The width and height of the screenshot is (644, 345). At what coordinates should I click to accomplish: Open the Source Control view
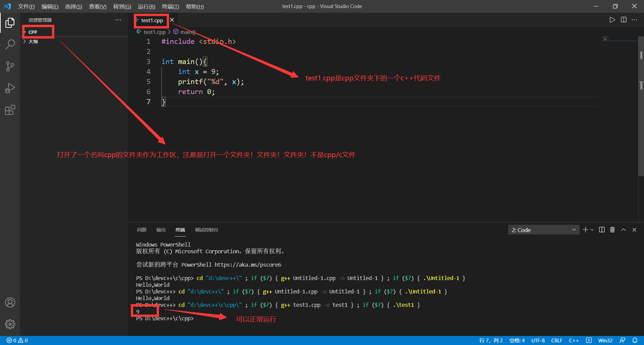[10, 66]
